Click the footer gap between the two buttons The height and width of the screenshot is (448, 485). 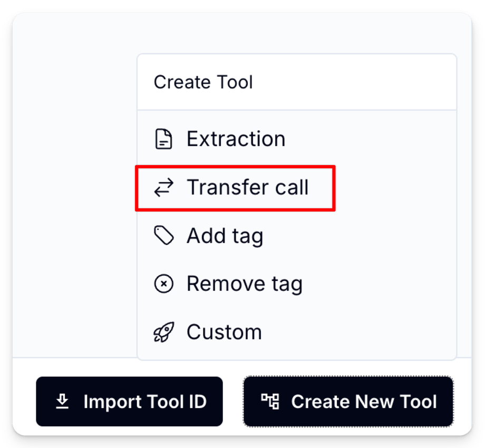(x=232, y=402)
